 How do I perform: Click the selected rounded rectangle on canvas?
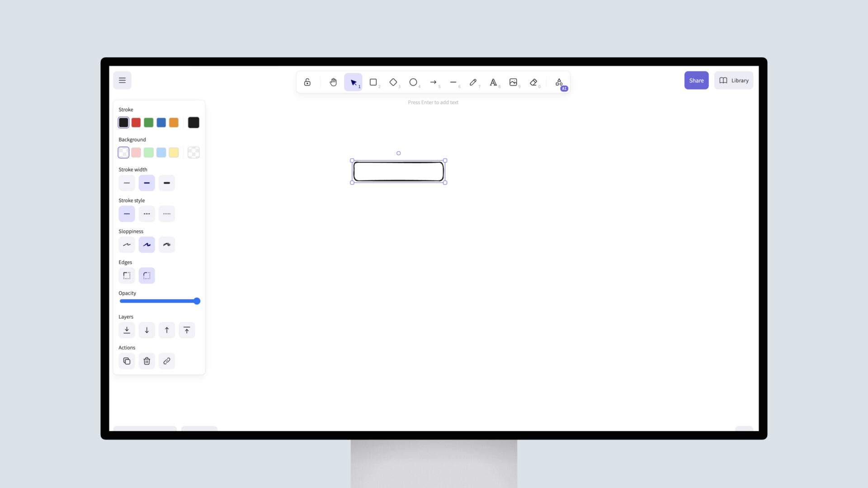(x=398, y=172)
